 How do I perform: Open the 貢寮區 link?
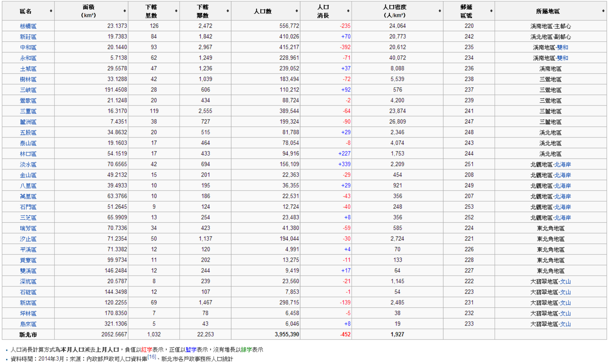[28, 260]
